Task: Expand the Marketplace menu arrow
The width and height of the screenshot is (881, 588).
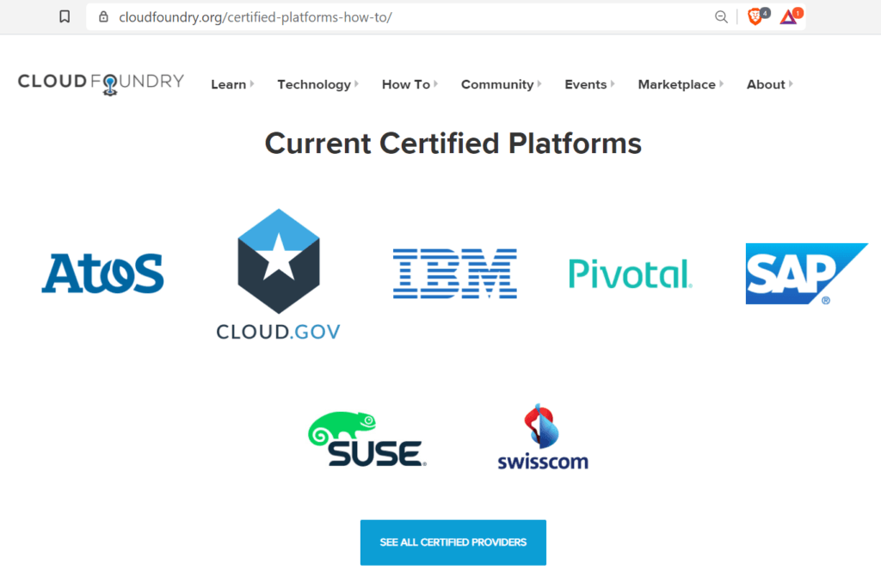Action: click(x=722, y=83)
